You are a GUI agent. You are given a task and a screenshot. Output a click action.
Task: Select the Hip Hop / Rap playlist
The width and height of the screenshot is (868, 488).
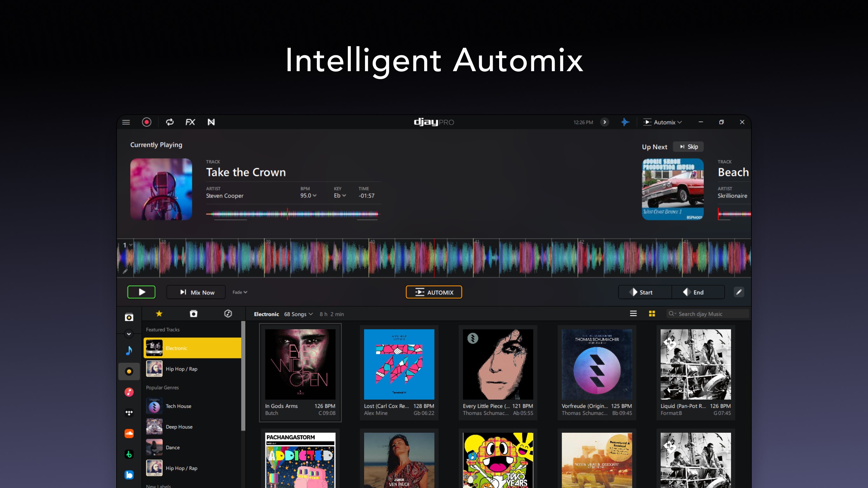click(x=182, y=369)
